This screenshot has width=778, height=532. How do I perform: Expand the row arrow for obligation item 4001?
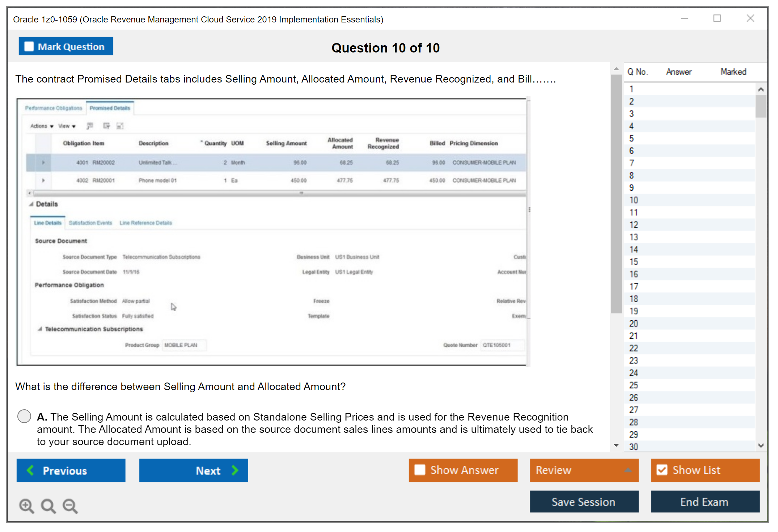pyautogui.click(x=43, y=162)
